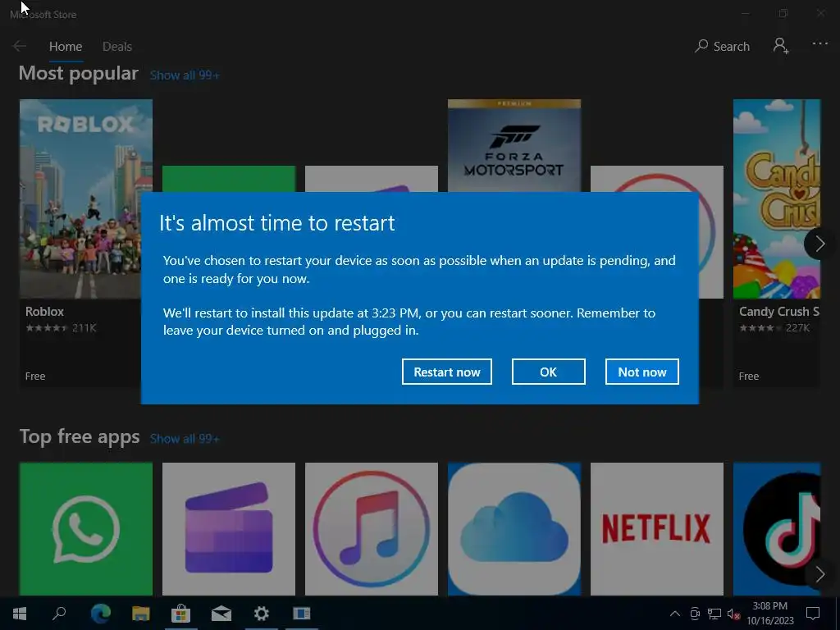
Task: Confirm the restart dialog with OK
Action: point(548,372)
